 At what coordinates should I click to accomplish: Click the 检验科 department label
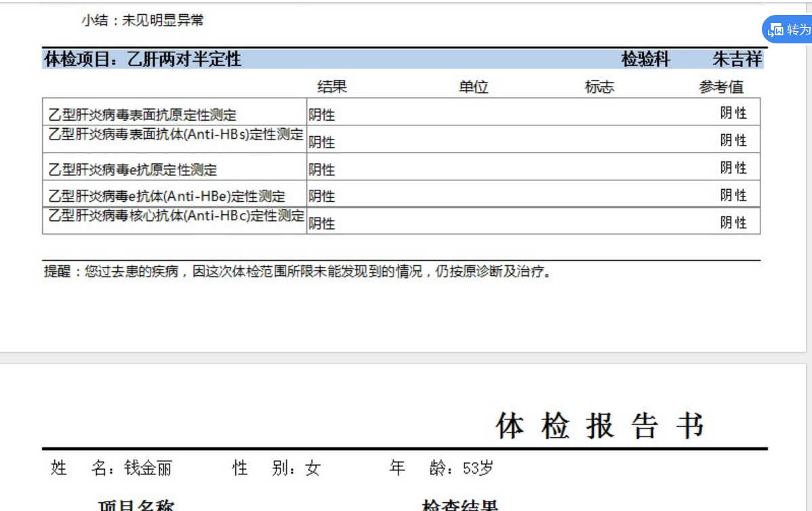tap(645, 59)
